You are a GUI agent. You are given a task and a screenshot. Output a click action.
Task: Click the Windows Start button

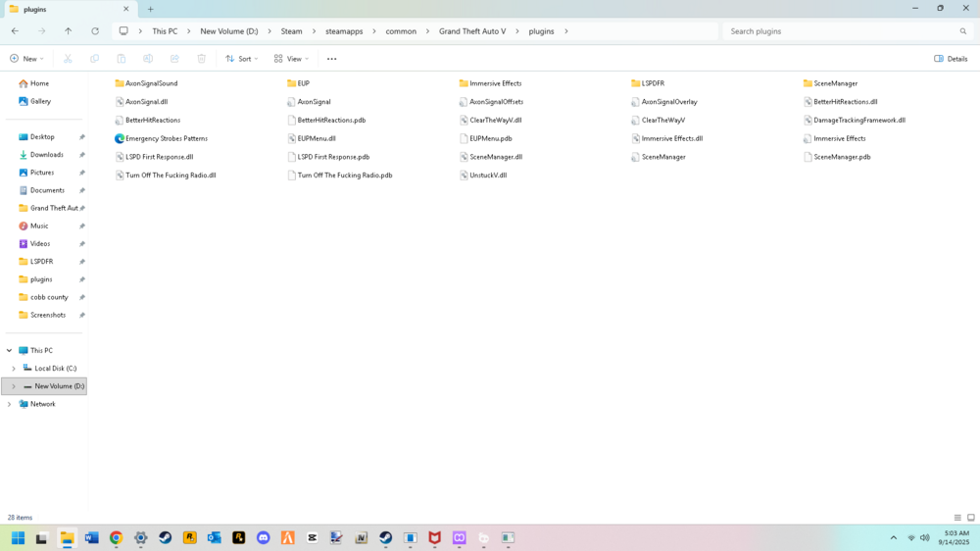(x=18, y=538)
